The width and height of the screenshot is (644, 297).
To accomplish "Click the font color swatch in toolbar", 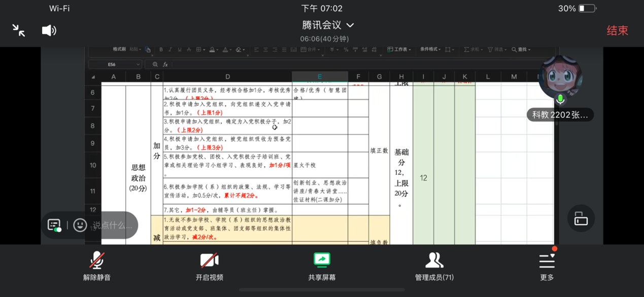I will [225, 50].
